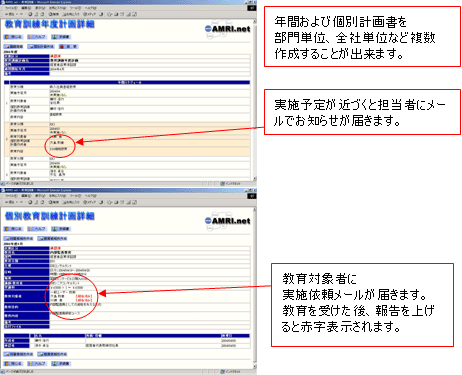The height and width of the screenshot is (375, 462).
Task: Click 閉じる below the 教育訓練年度計画詳細 title
Action: click(x=14, y=37)
